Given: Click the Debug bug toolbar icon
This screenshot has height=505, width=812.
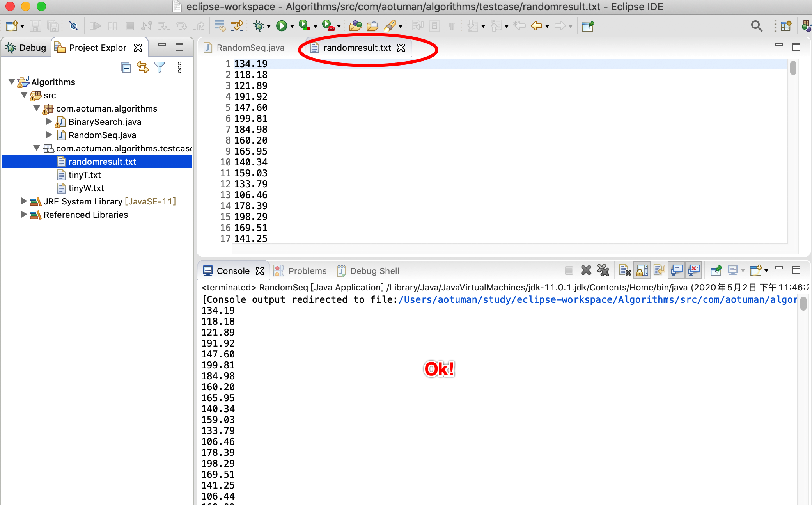Looking at the screenshot, I should 258,26.
